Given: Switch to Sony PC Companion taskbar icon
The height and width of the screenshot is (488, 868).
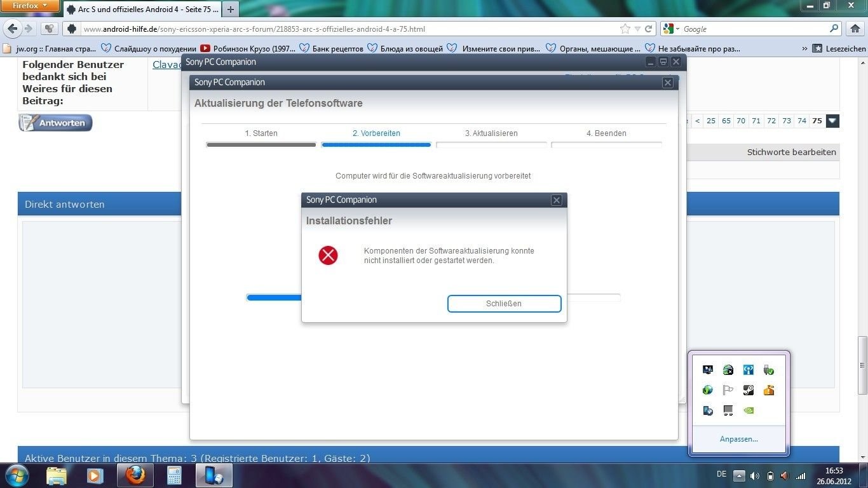Looking at the screenshot, I should (213, 475).
